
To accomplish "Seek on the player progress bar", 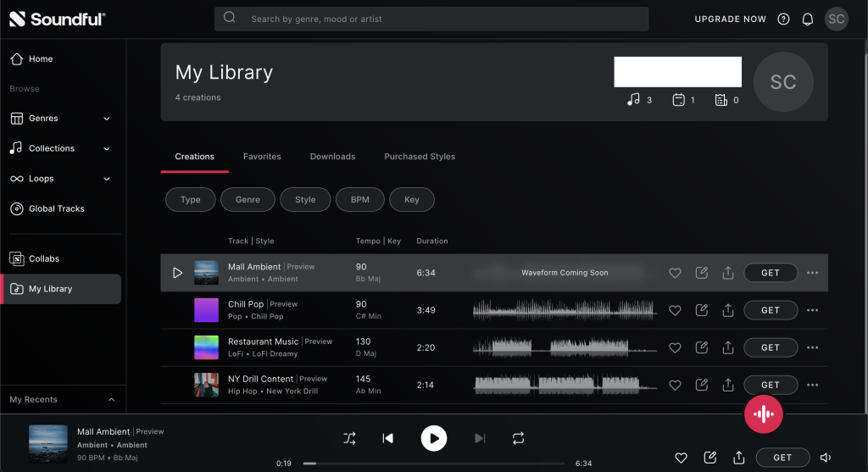I will (x=434, y=464).
